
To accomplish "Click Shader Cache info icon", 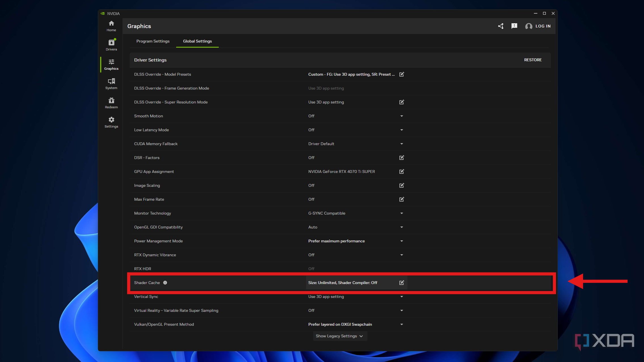I will [x=165, y=283].
